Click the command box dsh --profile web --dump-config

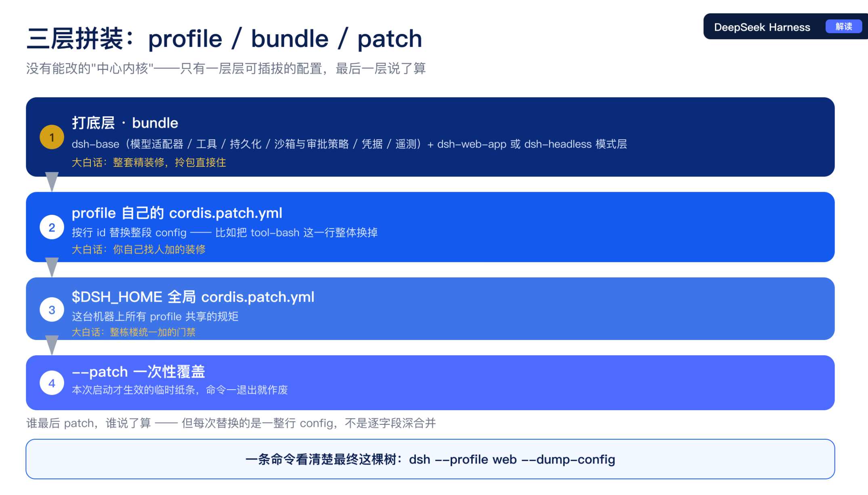click(x=430, y=459)
